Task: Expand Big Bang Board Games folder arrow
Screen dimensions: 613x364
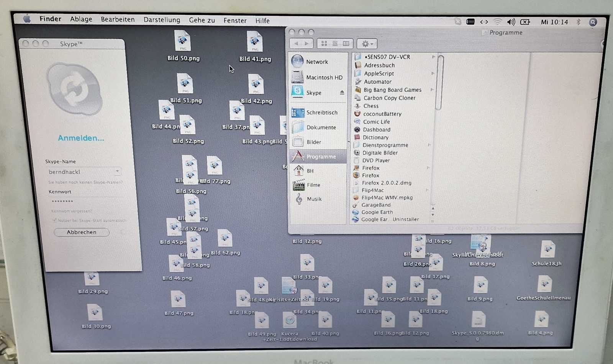Action: (x=432, y=90)
